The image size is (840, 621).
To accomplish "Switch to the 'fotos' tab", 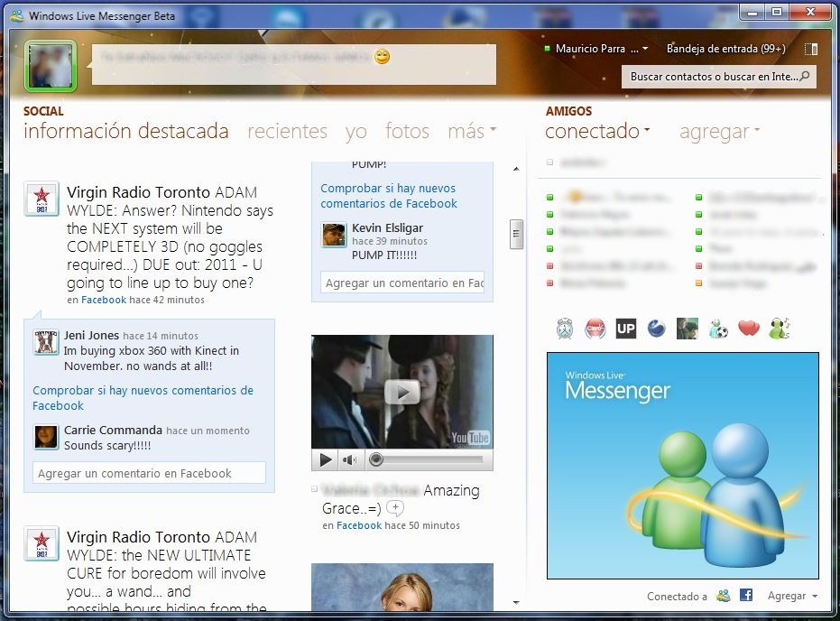I will (x=407, y=132).
